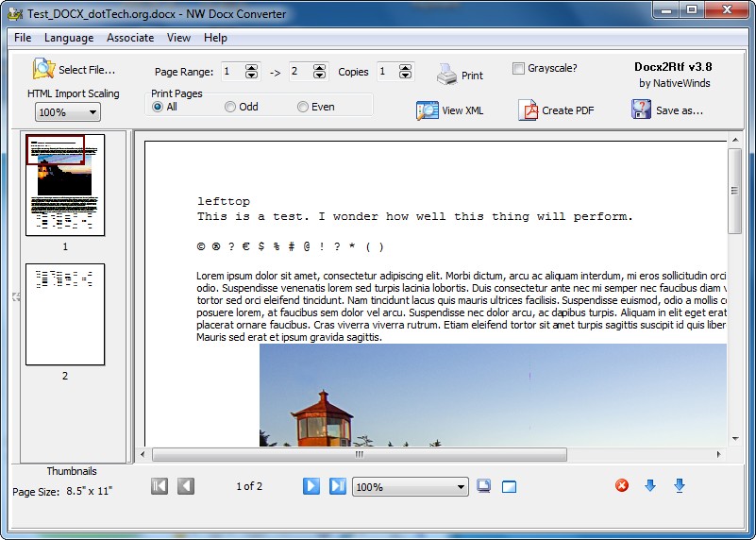This screenshot has height=540, width=756.
Task: Click the Print printer icon
Action: (x=447, y=75)
